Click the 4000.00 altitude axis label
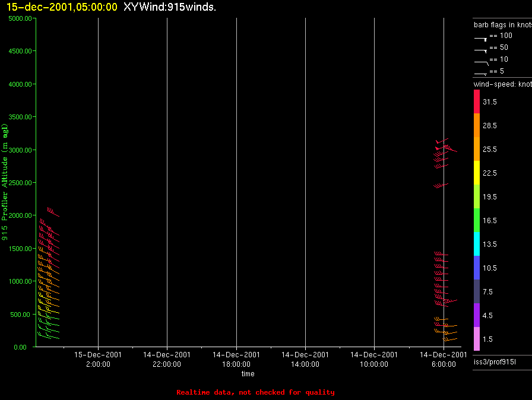 [20, 84]
